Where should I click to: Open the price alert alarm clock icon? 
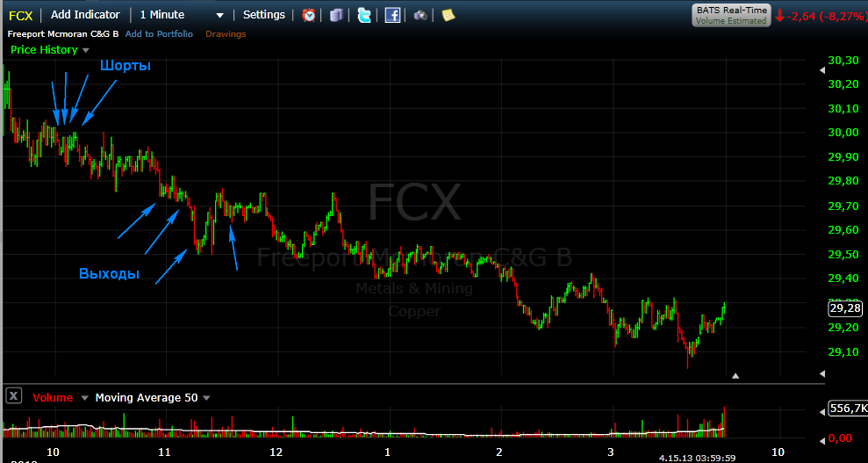(309, 15)
